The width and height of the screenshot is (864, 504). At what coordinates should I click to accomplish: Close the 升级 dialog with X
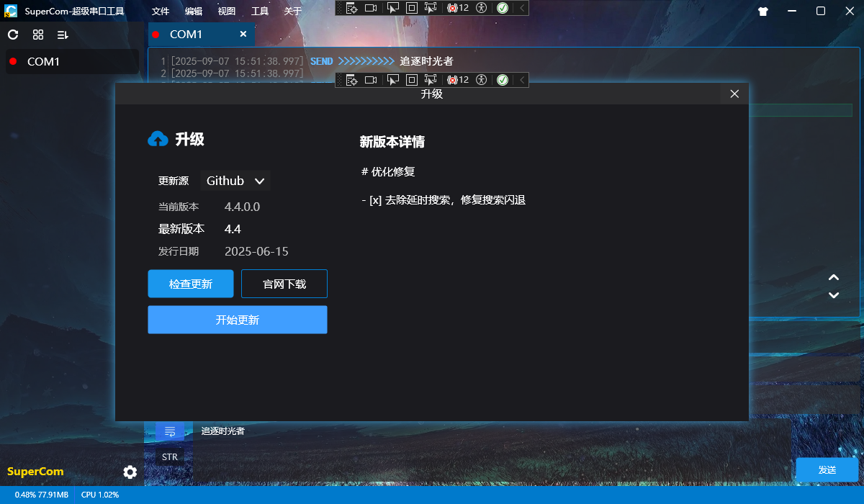pos(734,94)
